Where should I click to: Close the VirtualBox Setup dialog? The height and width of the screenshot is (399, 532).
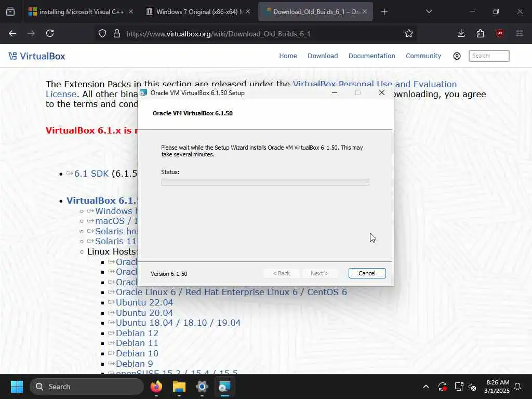point(382,92)
